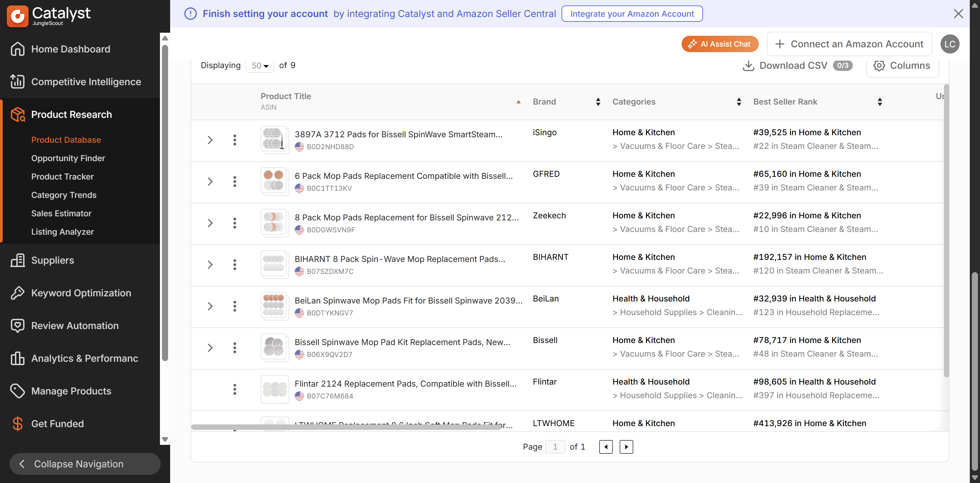
Task: Go to the previous page arrow
Action: pyautogui.click(x=606, y=447)
